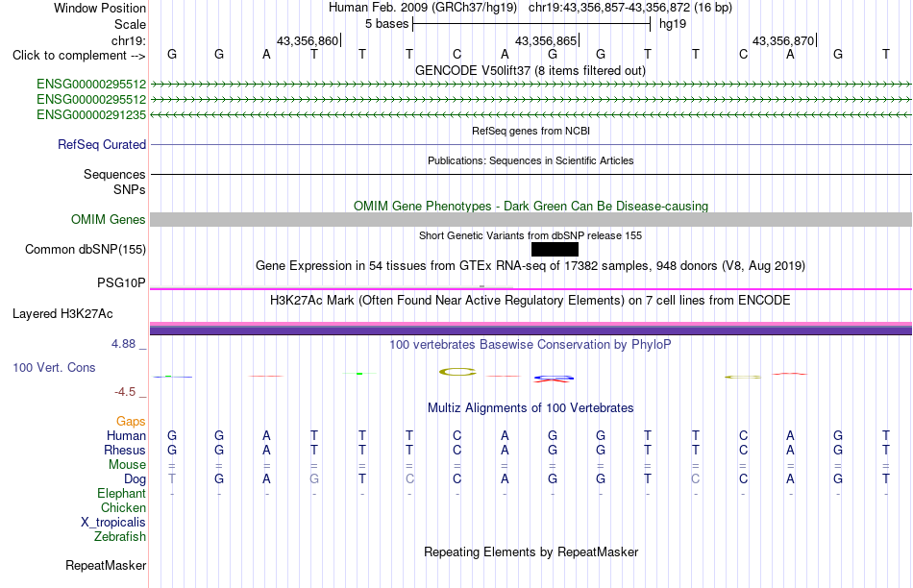Click the Sequences track label

point(114,174)
